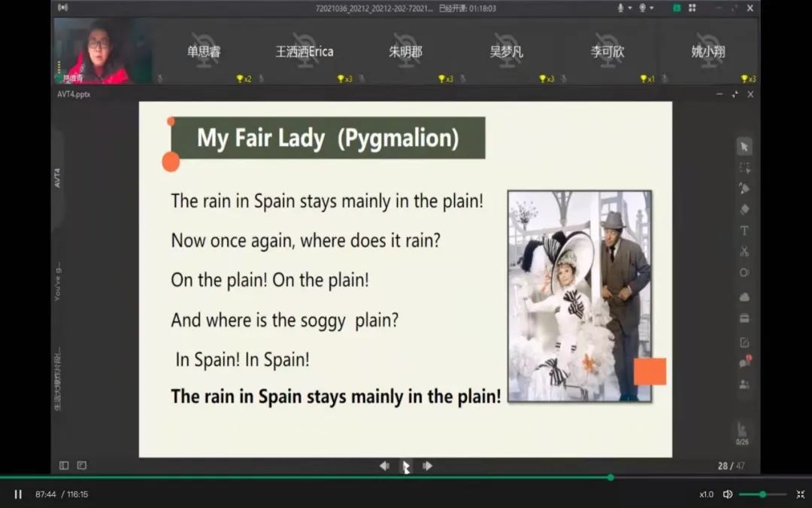The height and width of the screenshot is (508, 812).
Task: Select the arrow pointer tool
Action: point(744,148)
